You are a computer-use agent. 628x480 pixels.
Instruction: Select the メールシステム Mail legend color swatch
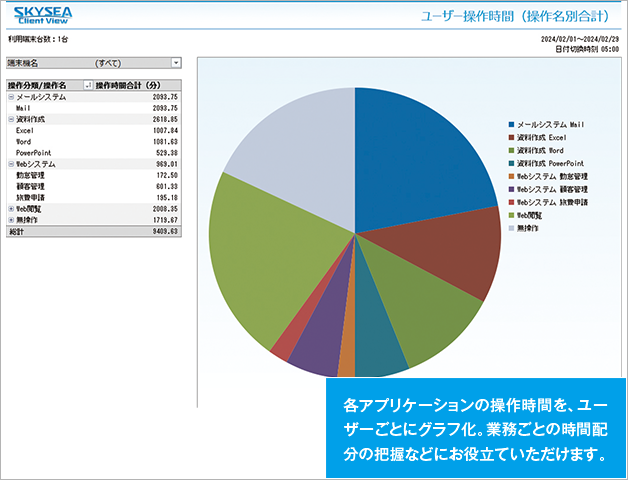(x=511, y=125)
